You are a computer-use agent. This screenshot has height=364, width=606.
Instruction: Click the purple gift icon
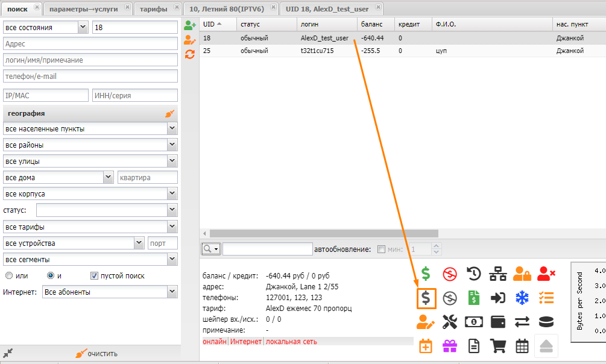point(450,346)
